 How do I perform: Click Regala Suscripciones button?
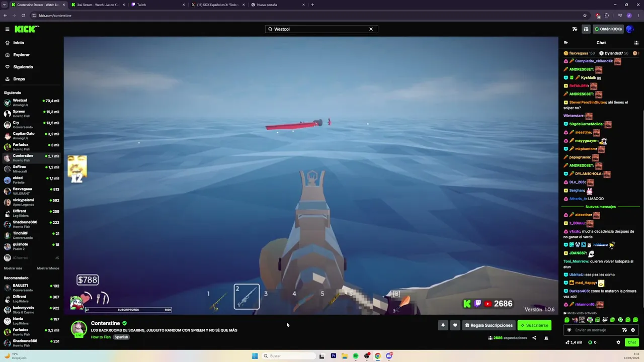coord(489,325)
